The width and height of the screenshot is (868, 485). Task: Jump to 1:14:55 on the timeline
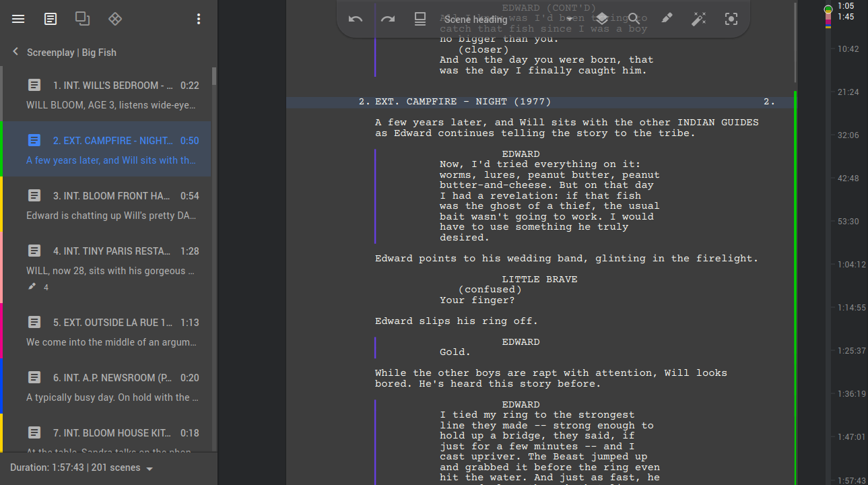coord(850,308)
